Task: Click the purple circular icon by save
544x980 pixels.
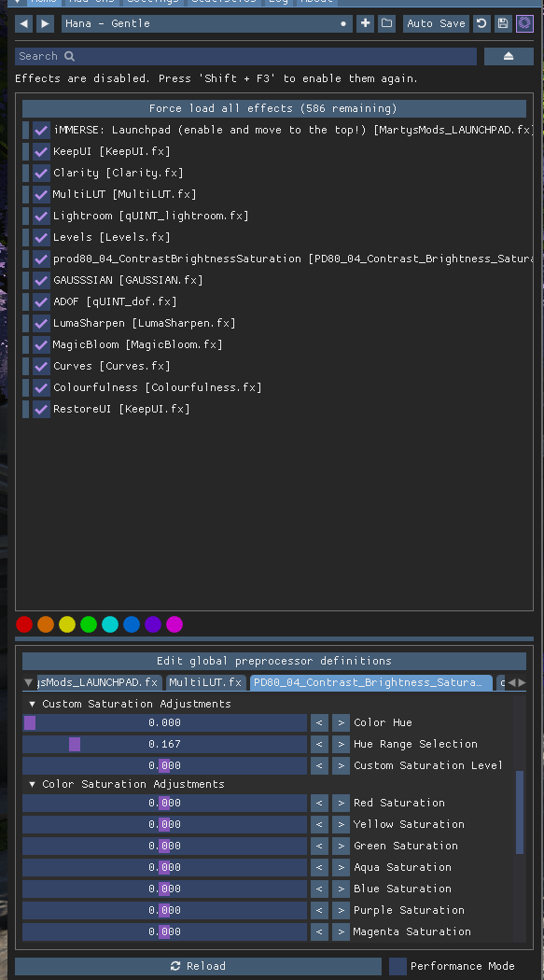Action: [524, 23]
